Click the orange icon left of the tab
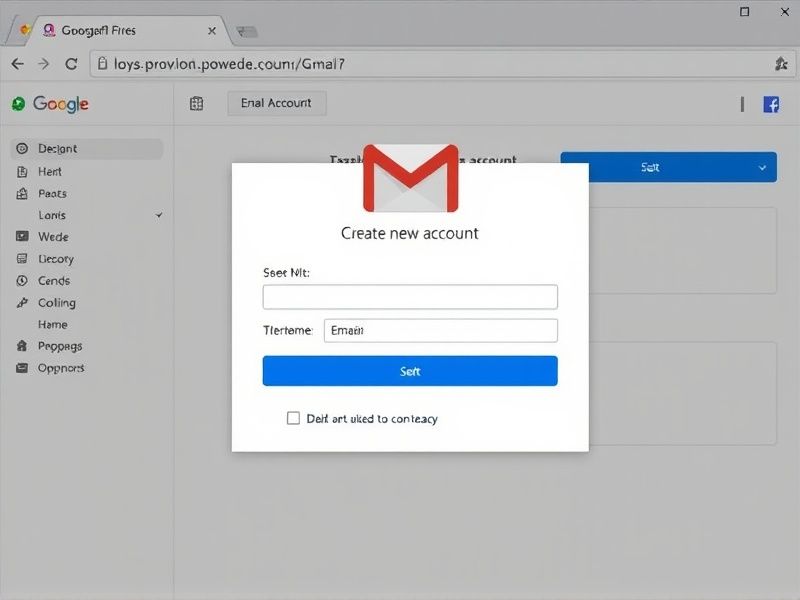800x600 pixels. [x=25, y=30]
